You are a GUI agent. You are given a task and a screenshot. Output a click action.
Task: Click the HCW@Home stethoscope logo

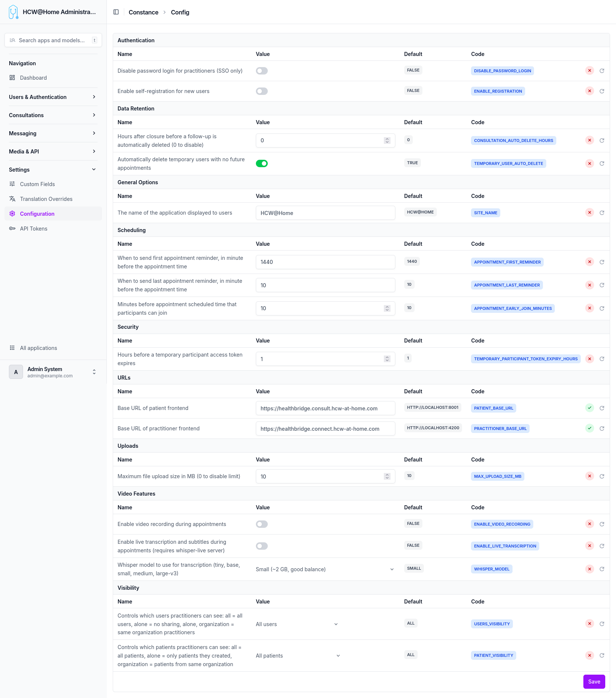[x=13, y=12]
